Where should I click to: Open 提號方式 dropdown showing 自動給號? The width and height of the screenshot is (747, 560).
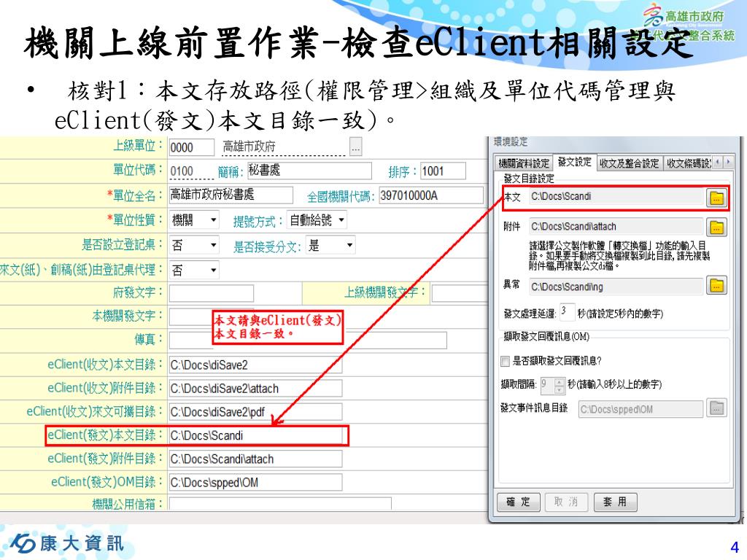click(x=317, y=220)
